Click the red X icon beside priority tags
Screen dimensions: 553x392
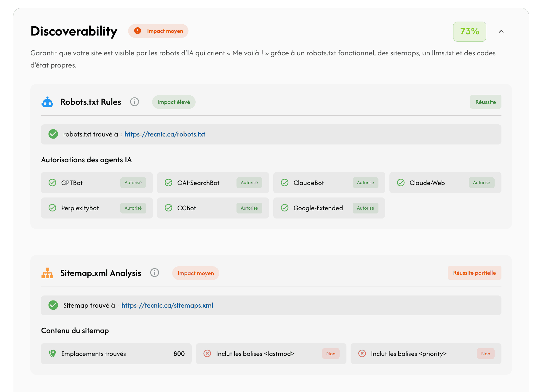(x=362, y=353)
